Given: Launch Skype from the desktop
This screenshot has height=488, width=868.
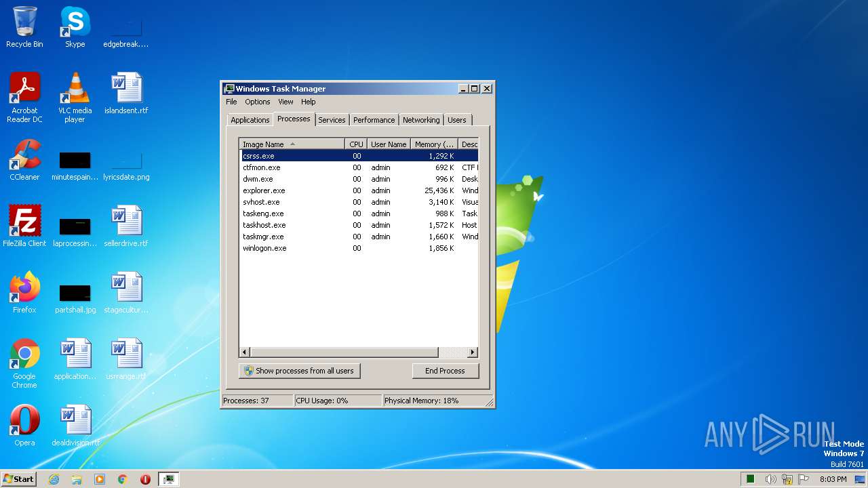Looking at the screenshot, I should coord(75,27).
